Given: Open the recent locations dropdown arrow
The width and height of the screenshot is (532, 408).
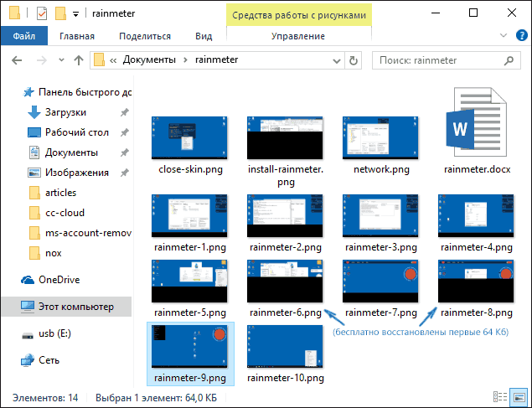Looking at the screenshot, I should pyautogui.click(x=61, y=60).
